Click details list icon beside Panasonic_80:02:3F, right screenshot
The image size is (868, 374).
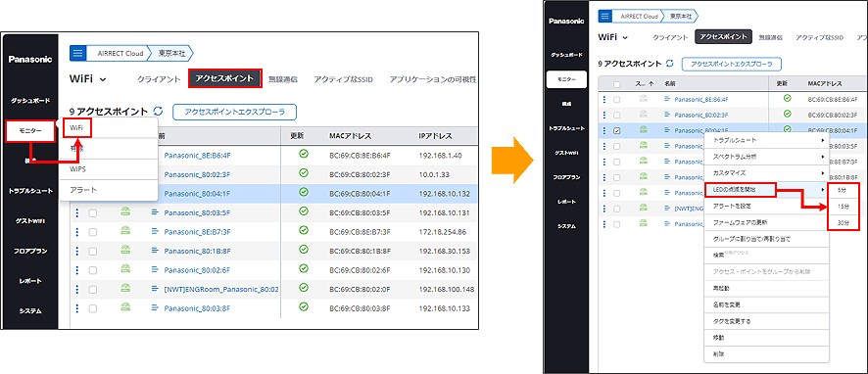point(667,116)
